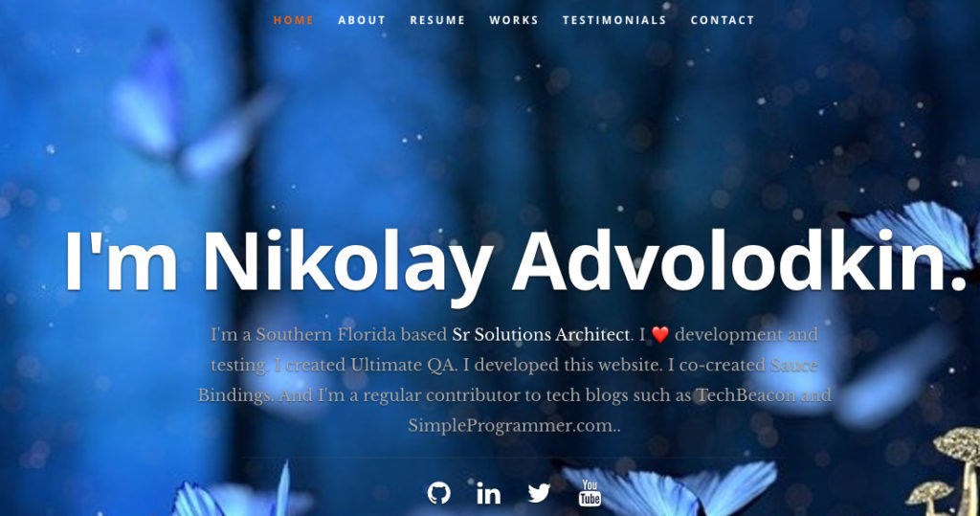Go to the Home nav item
Viewport: 980px width, 516px height.
tap(294, 20)
